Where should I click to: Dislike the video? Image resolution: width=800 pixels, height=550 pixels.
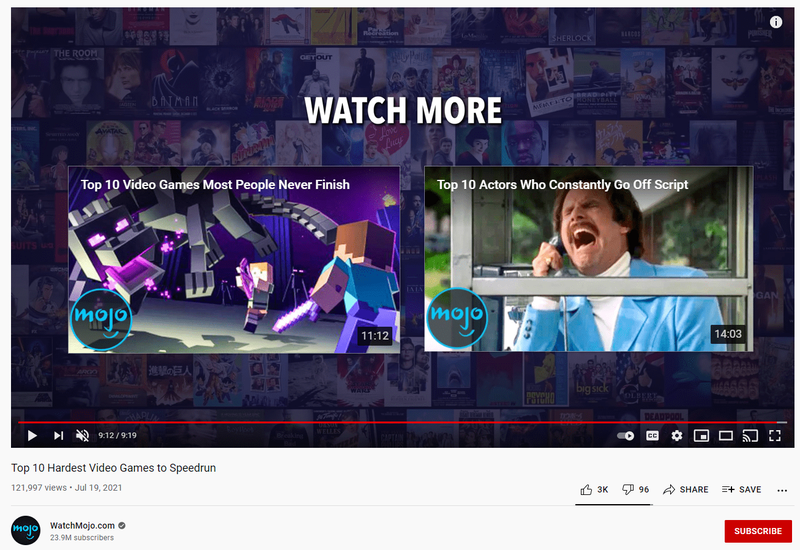[x=635, y=489]
